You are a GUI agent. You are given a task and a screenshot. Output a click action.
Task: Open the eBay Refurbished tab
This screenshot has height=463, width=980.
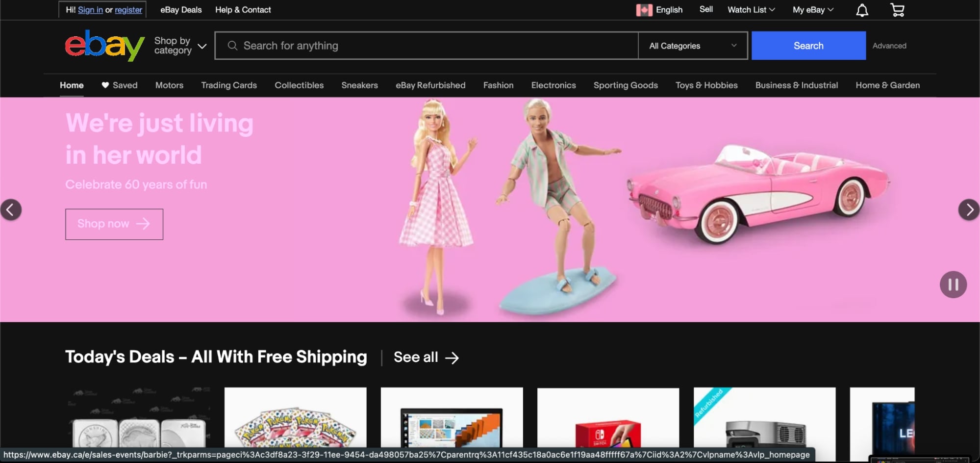tap(430, 85)
